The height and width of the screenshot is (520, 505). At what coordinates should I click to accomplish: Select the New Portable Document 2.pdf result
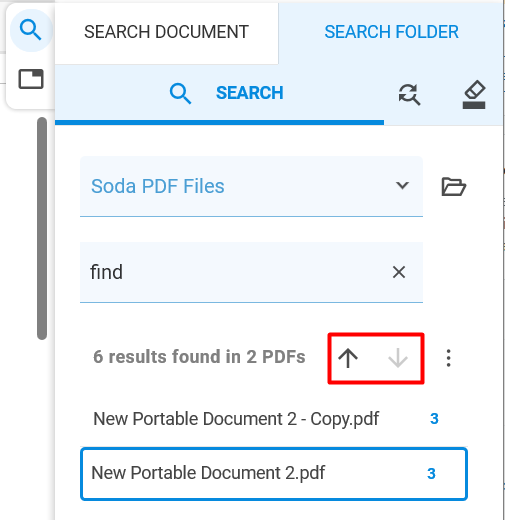(274, 473)
